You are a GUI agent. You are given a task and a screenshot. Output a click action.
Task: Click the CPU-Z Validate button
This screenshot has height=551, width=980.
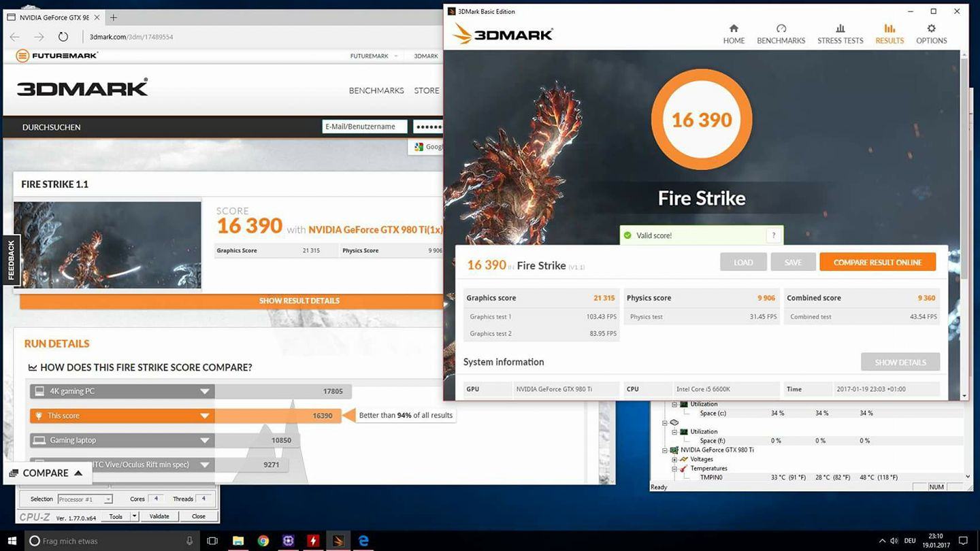(x=159, y=516)
